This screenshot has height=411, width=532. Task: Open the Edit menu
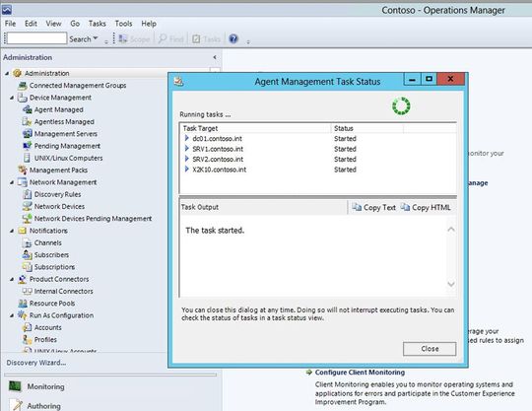tap(31, 24)
